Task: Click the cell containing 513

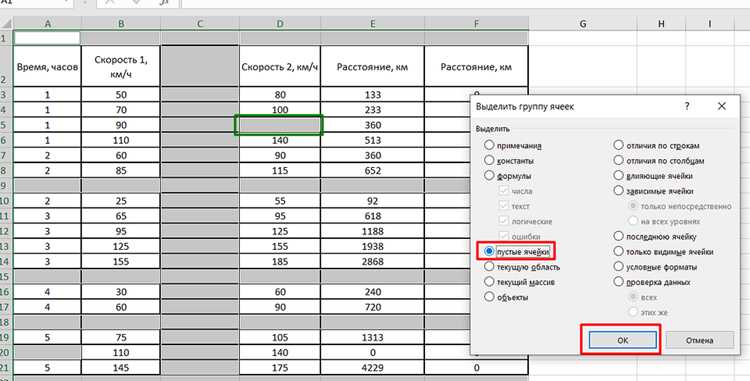Action: click(x=372, y=140)
